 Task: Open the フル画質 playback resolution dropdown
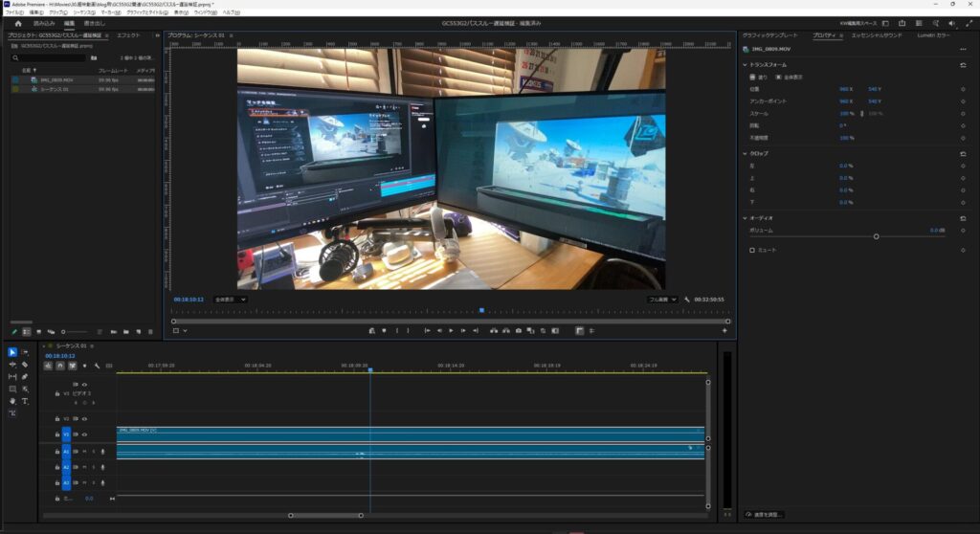(x=662, y=300)
